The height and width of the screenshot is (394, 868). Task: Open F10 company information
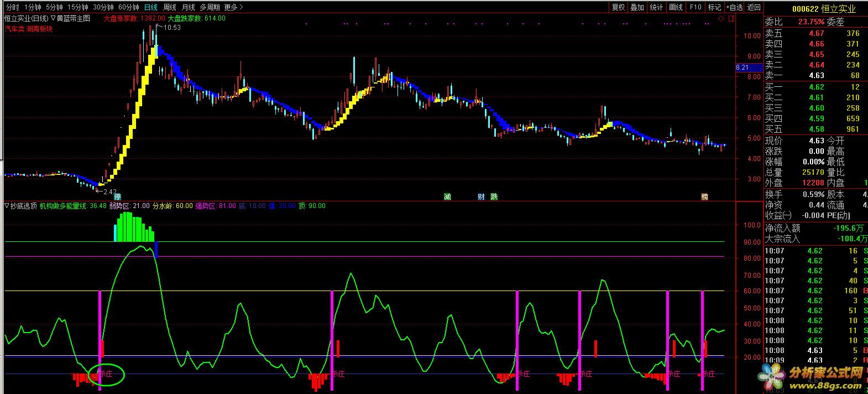click(x=696, y=7)
